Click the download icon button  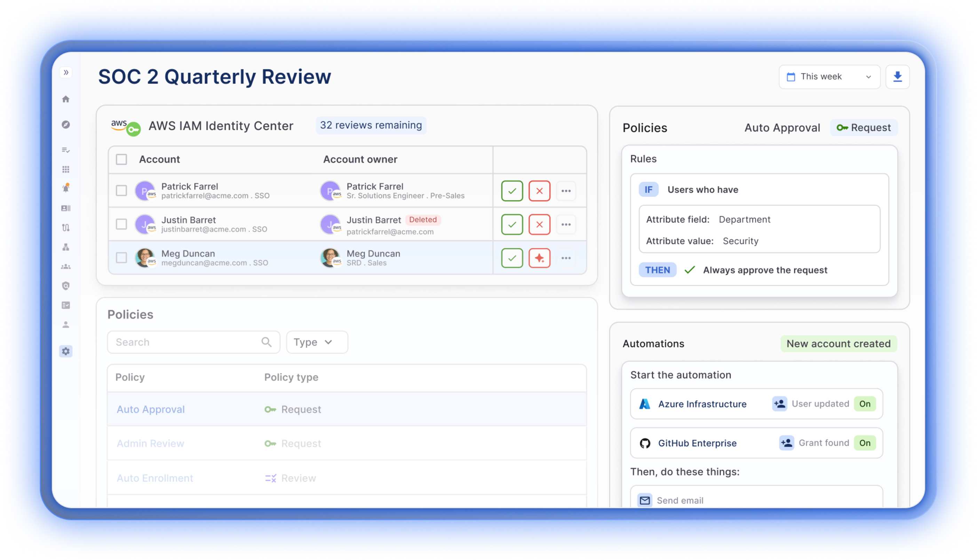pyautogui.click(x=897, y=77)
